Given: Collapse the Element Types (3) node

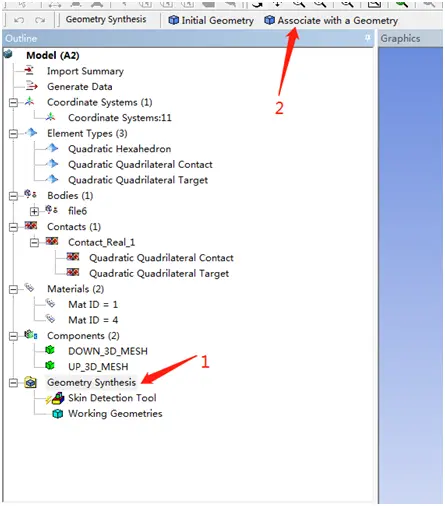Looking at the screenshot, I should [13, 134].
